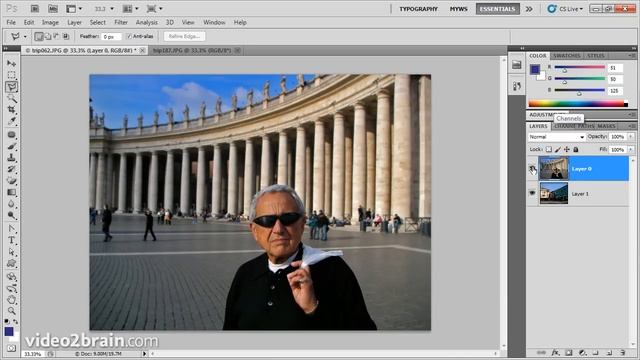Screen dimensions: 640x360
Task: Open the CS Live menu
Action: (565, 9)
